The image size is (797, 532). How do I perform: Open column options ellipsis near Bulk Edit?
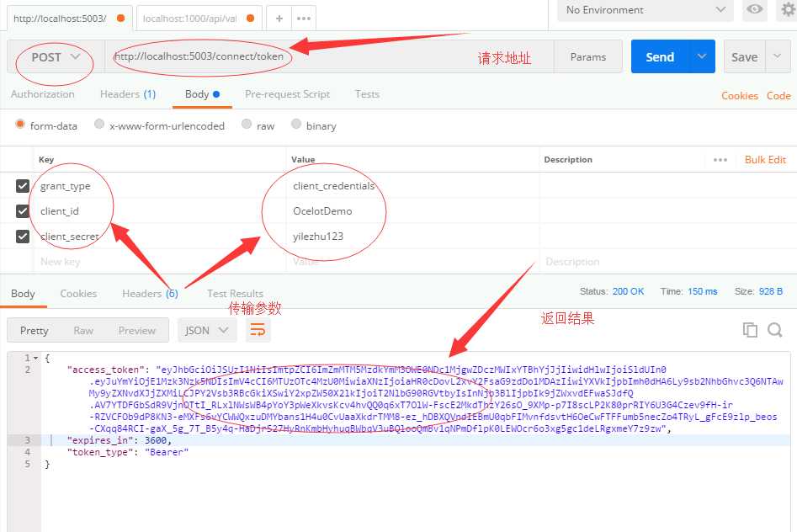[720, 160]
